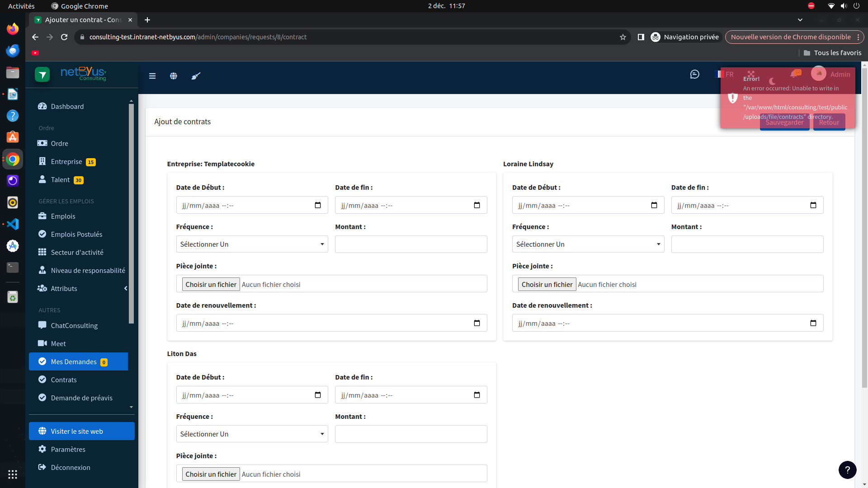Expand Fréquence dropdown for Loraine Lindsay
868x488 pixels.
(x=588, y=244)
